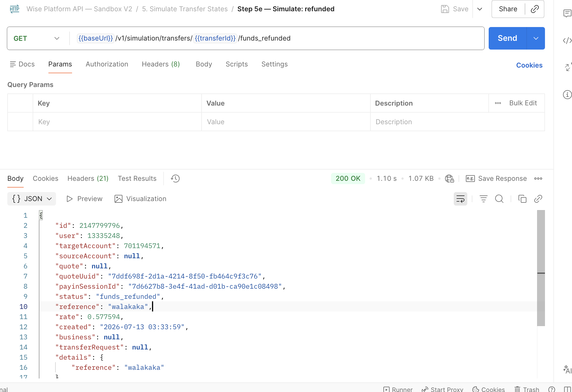572x392 pixels.
Task: Click the query param Description field
Action: tap(457, 122)
